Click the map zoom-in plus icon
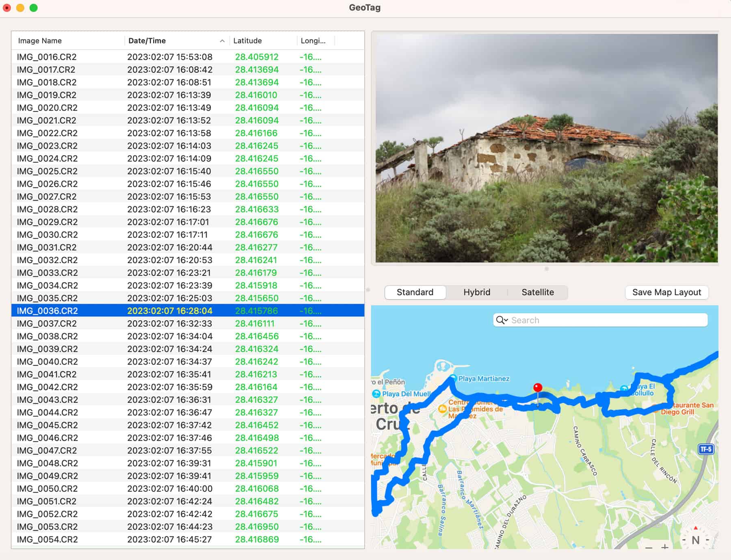 point(665,547)
